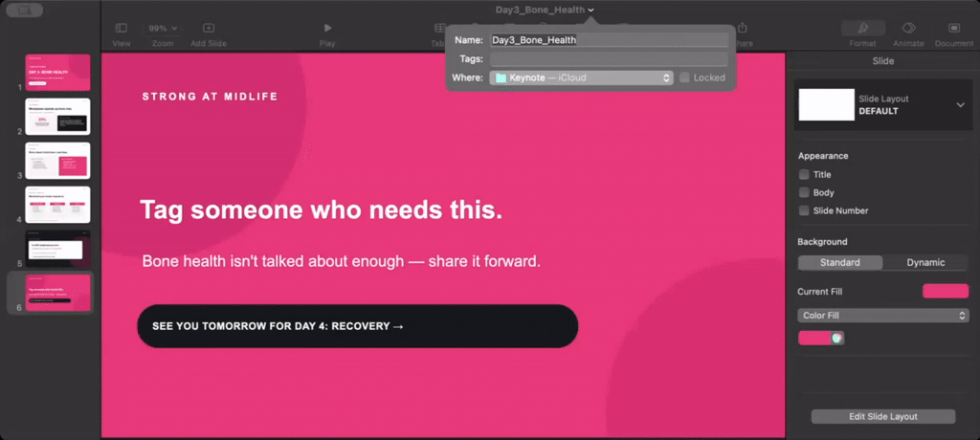980x440 pixels.
Task: Click the Name field containing Day3_Bone_Health
Action: (x=610, y=40)
